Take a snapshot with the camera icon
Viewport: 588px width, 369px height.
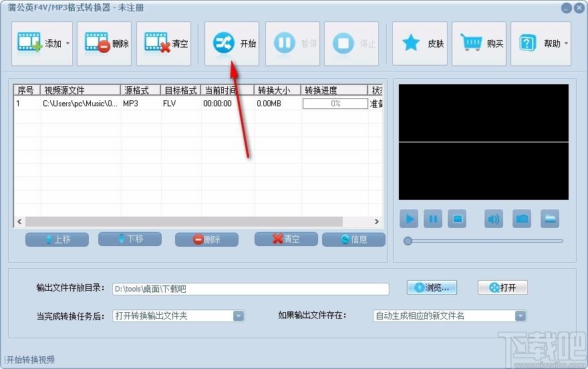pyautogui.click(x=522, y=219)
